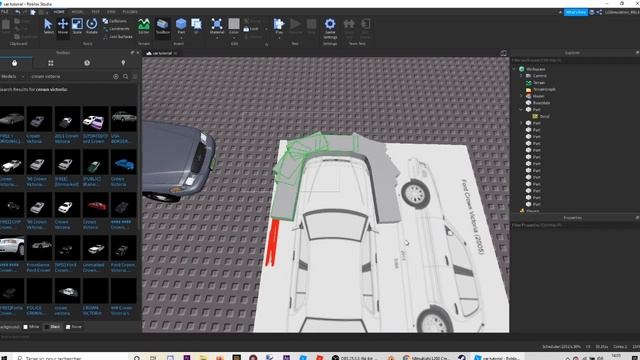Activate the Rotate tool
The image size is (640, 360).
pyautogui.click(x=92, y=26)
